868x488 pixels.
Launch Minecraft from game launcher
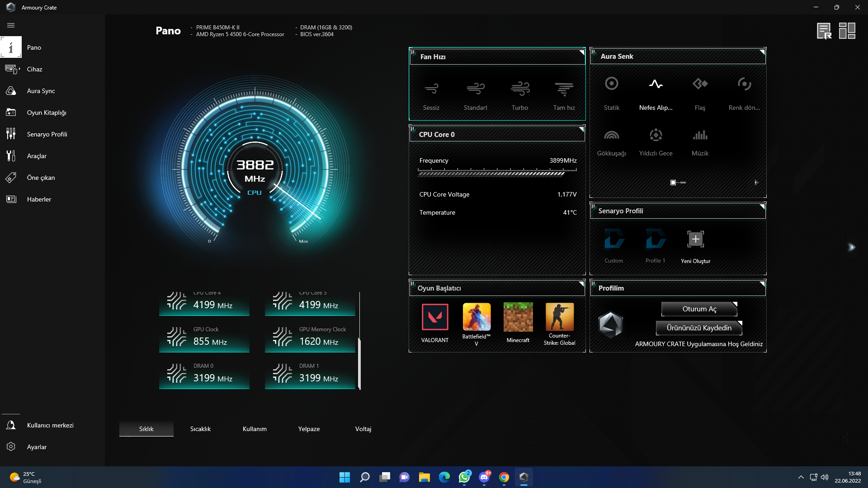tap(518, 323)
